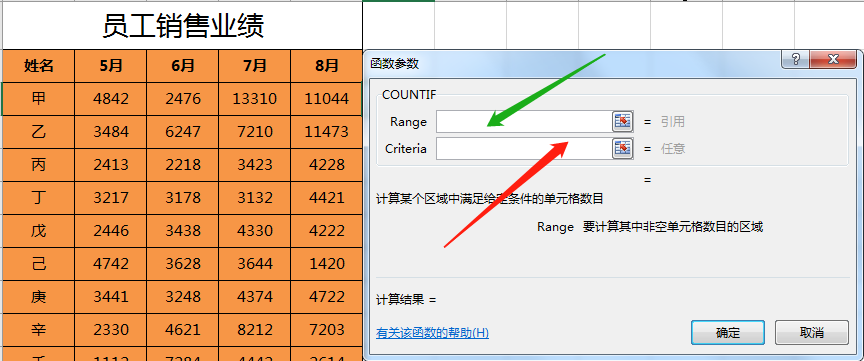Viewport: 864px width, 361px height.
Task: Select cell with value 13310
Action: click(x=255, y=99)
